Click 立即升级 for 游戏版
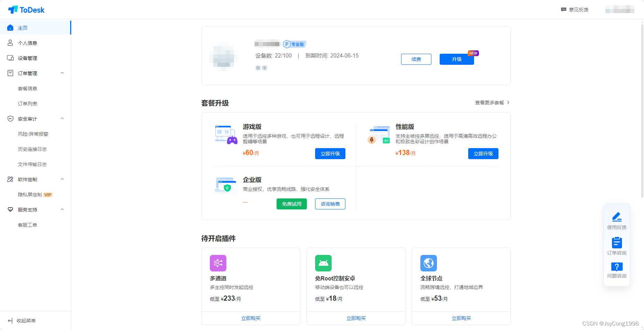Image resolution: width=644 pixels, height=330 pixels. click(330, 154)
